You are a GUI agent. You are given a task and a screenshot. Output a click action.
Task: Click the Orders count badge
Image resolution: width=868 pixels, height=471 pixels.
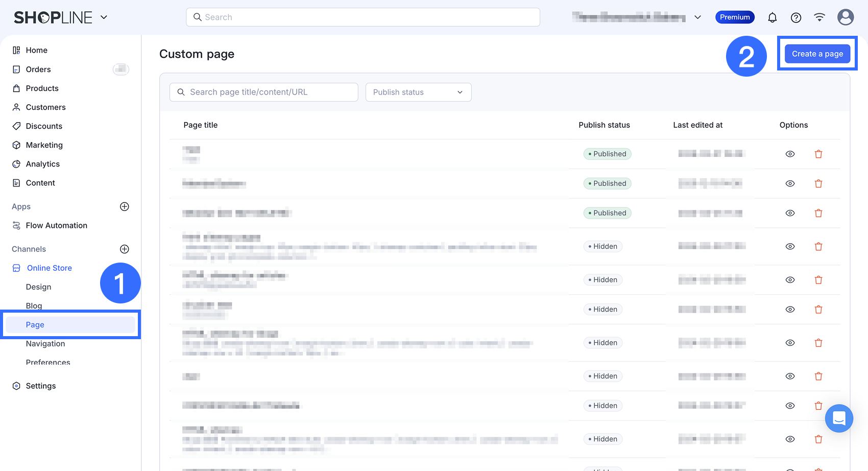[121, 69]
